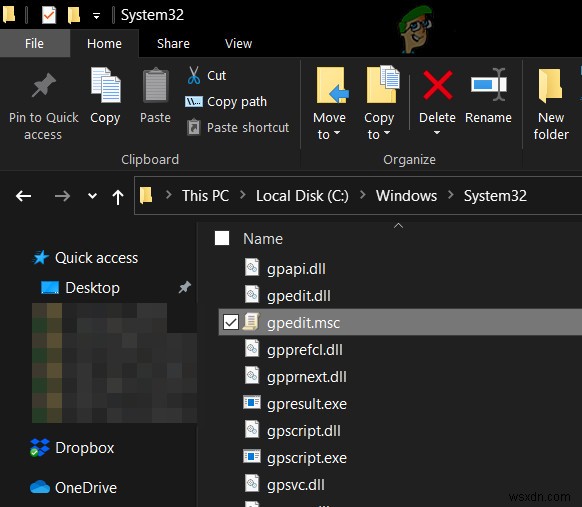The image size is (582, 507).
Task: Click the System32 breadcrumb
Action: tap(495, 196)
